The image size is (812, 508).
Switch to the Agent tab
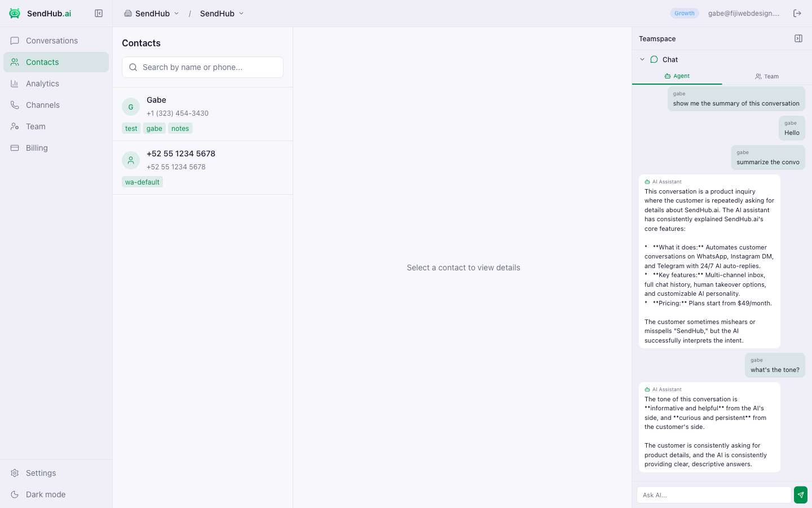(677, 76)
